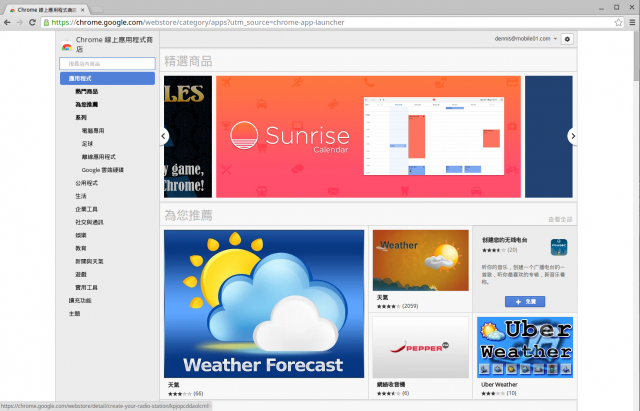This screenshot has height=411, width=640.
Task: Click the Uber Weather title text
Action: pos(499,384)
